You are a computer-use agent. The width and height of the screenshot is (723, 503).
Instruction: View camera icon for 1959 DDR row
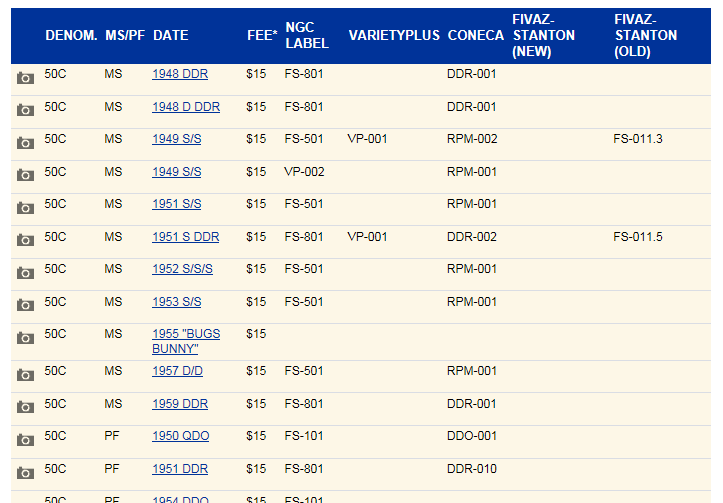pos(25,407)
